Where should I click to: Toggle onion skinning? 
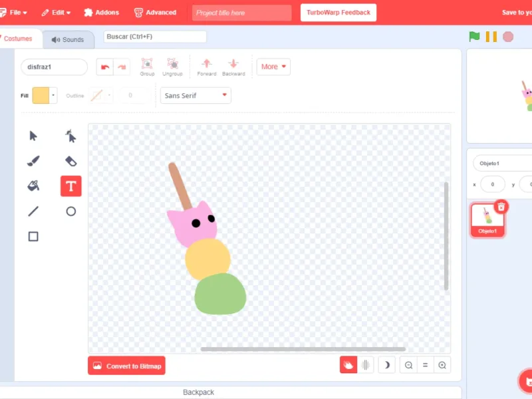(348, 365)
